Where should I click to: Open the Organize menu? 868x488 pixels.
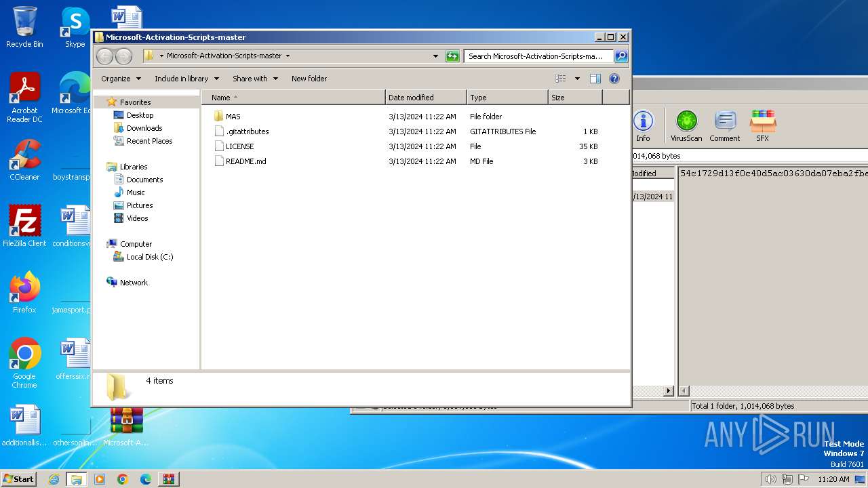(x=121, y=79)
